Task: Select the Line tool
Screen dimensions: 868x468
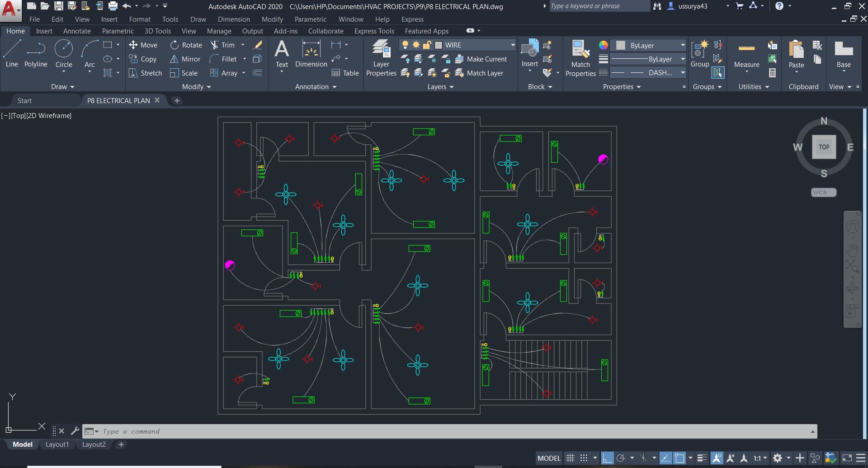Action: (x=12, y=53)
